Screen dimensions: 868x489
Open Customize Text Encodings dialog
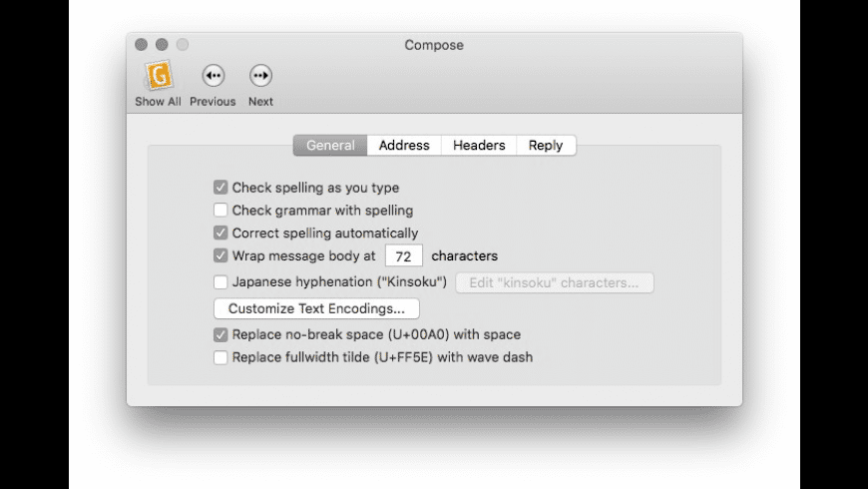(316, 309)
